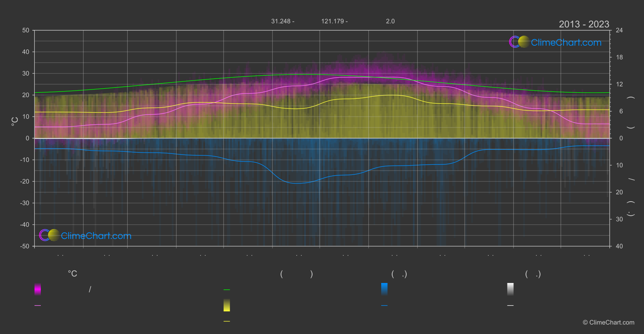Click the yellow gradient legend swatch

click(227, 305)
